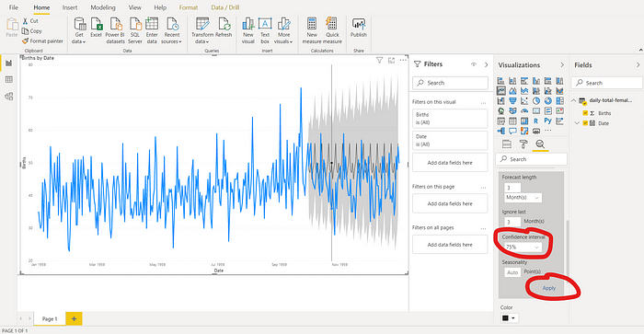
Task: Select the Python visual
Action: pyautogui.click(x=548, y=121)
